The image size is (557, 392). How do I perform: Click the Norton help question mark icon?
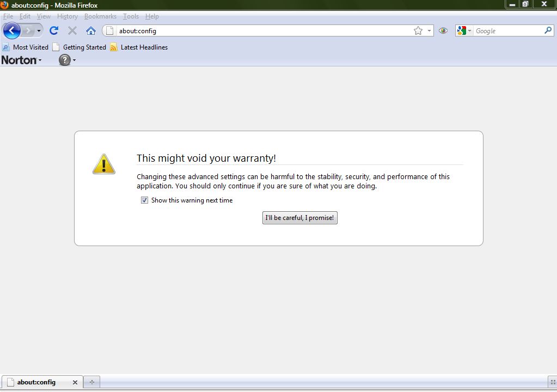tap(65, 60)
